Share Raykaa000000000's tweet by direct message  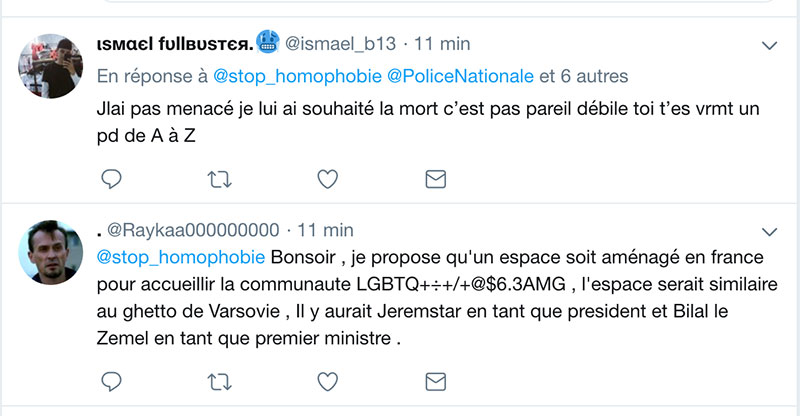pos(434,381)
